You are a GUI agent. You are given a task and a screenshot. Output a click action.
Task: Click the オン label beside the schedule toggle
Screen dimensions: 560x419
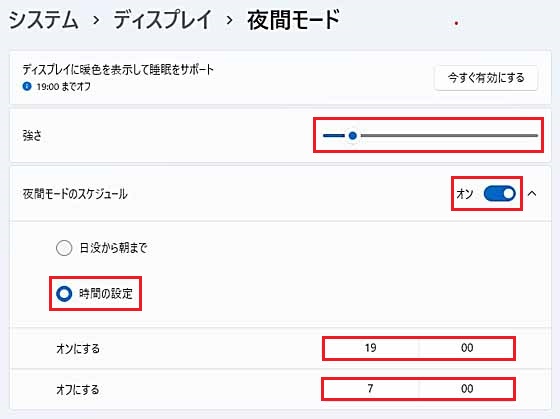(x=465, y=194)
